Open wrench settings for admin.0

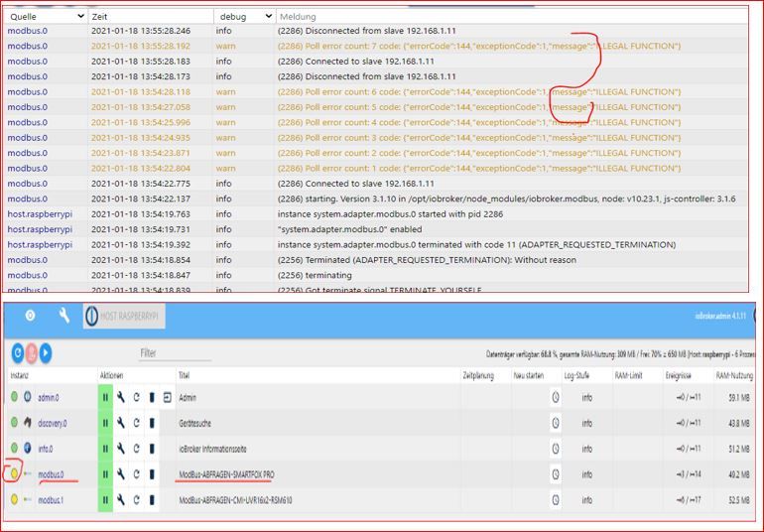(x=121, y=397)
